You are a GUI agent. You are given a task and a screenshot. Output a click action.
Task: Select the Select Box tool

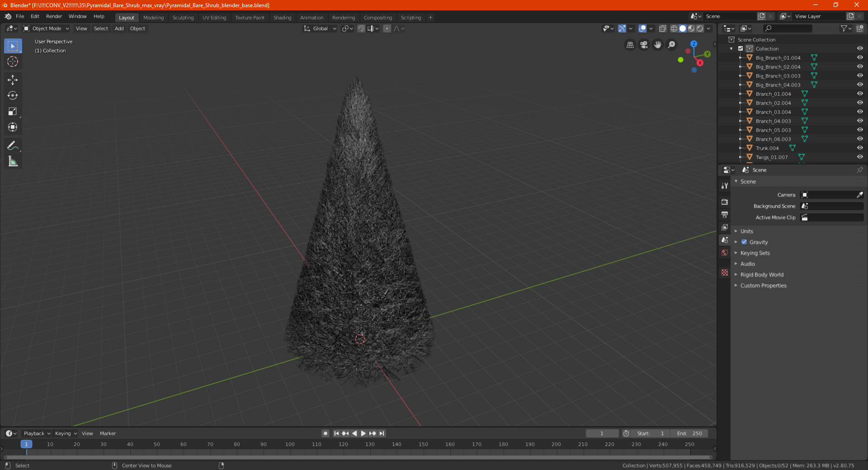point(13,46)
